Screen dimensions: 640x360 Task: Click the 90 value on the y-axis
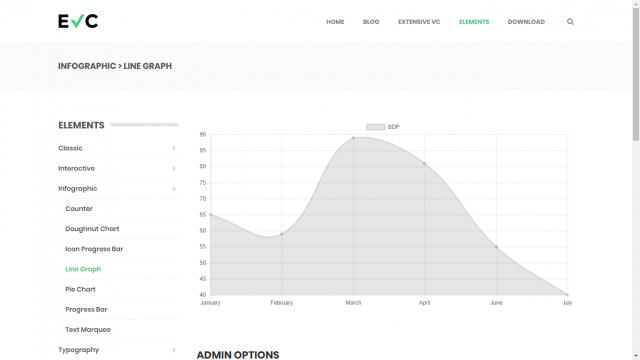[x=203, y=135]
